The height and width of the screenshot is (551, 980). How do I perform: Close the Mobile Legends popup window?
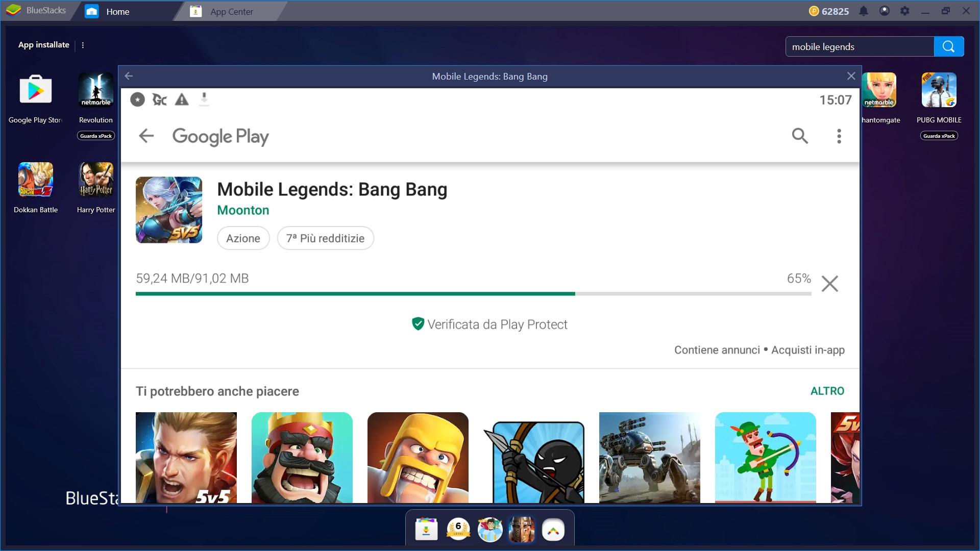[x=851, y=76]
